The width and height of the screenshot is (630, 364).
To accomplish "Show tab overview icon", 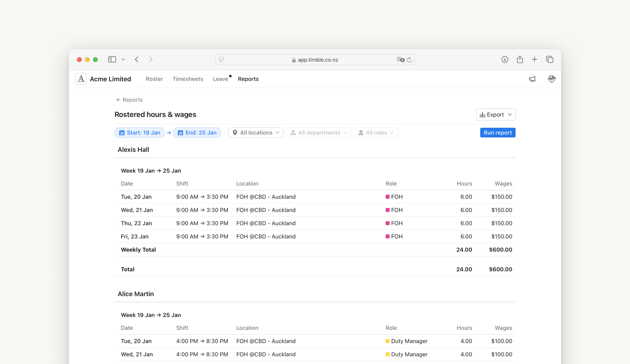I will pyautogui.click(x=550, y=59).
